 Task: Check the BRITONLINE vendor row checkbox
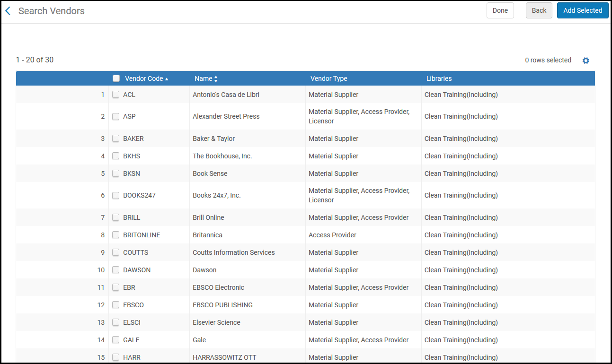click(115, 235)
